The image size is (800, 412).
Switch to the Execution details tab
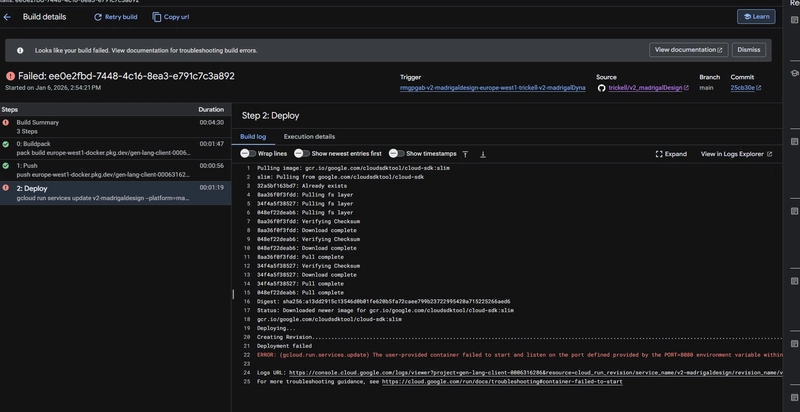309,136
